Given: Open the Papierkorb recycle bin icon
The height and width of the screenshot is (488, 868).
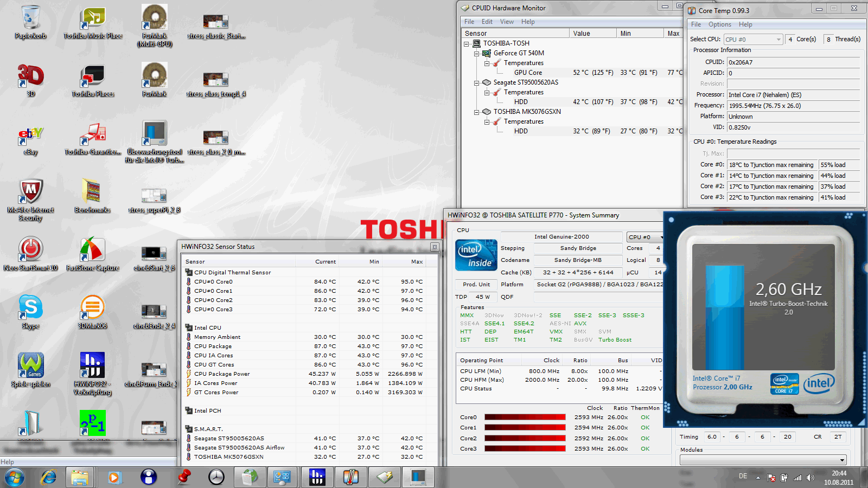Looking at the screenshot, I should point(30,22).
